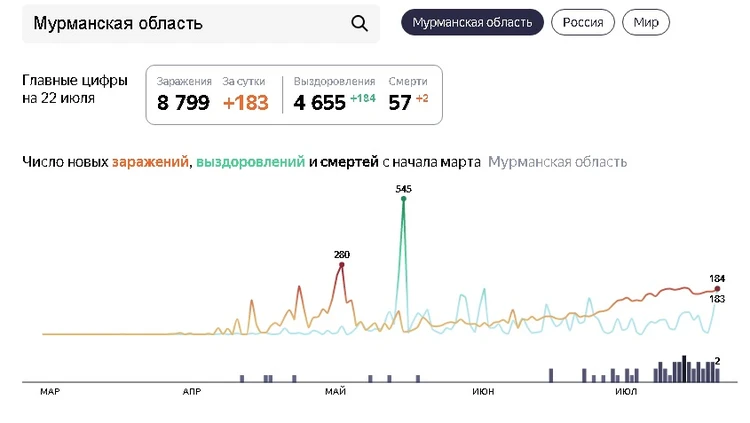Image resolution: width=750 pixels, height=423 pixels.
Task: Switch to the Россия tab
Action: (x=582, y=23)
